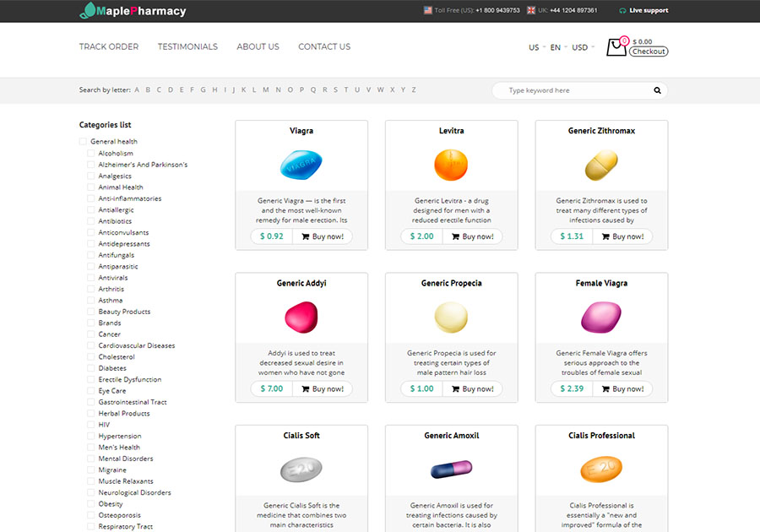Screen dimensions: 760x532
Task: Open the Generic Amoxil product title
Action: click(451, 436)
